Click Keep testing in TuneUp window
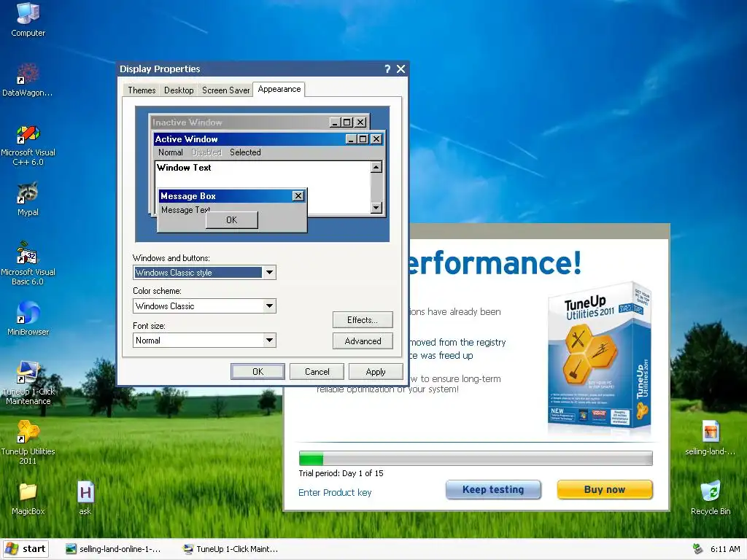The height and width of the screenshot is (560, 747). pyautogui.click(x=493, y=489)
